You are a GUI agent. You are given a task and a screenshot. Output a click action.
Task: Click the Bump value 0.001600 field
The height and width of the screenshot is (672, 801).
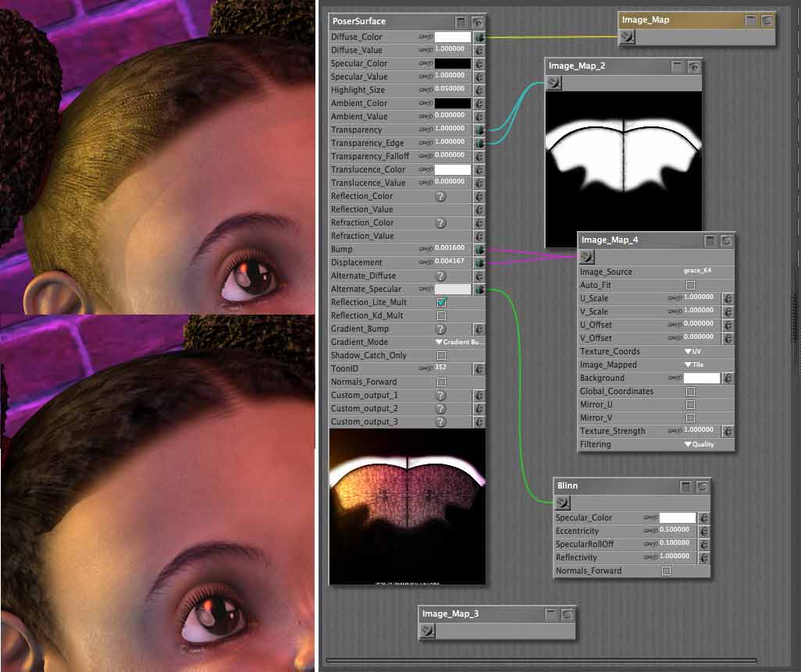450,247
